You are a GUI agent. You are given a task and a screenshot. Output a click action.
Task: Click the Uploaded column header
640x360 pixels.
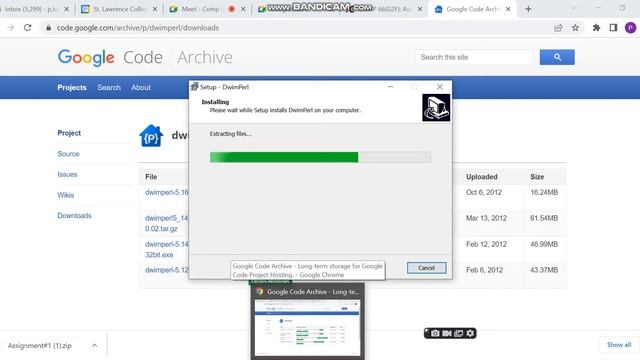pyautogui.click(x=482, y=177)
